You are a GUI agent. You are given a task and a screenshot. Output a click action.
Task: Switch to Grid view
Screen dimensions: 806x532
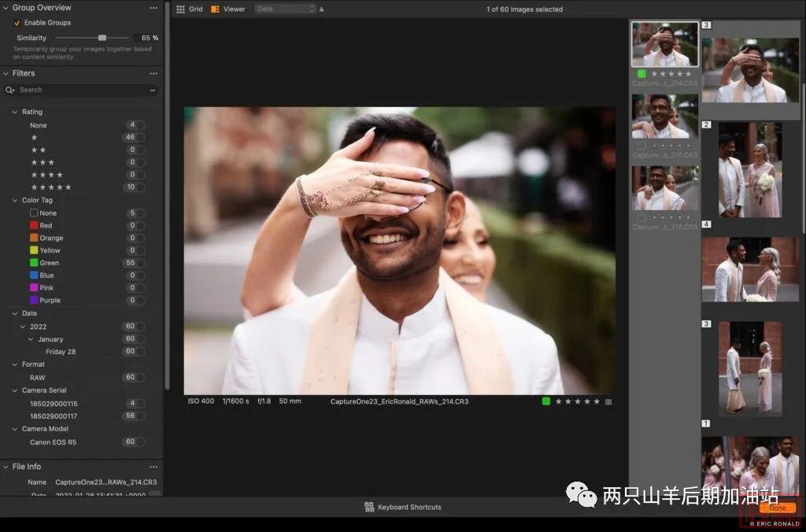189,9
